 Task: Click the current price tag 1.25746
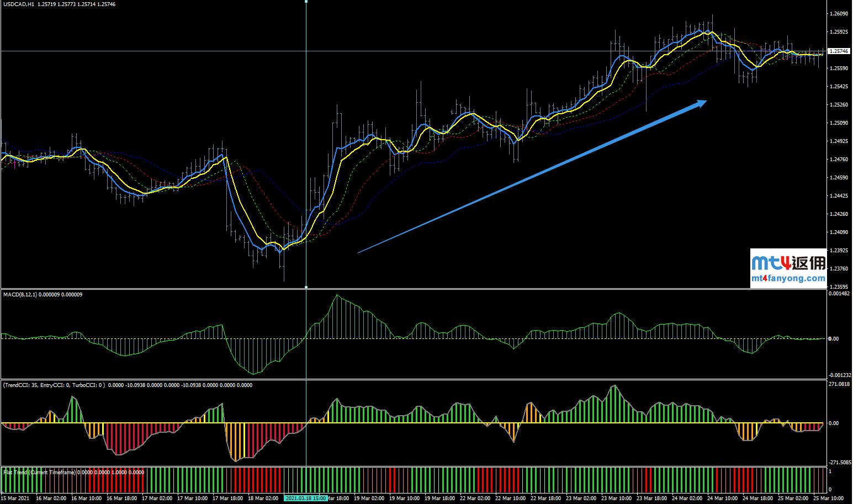[x=839, y=51]
